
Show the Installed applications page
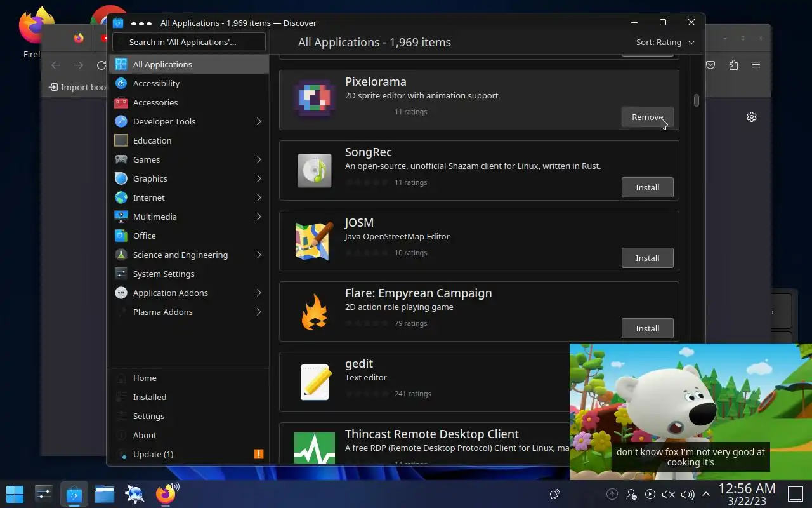click(189, 397)
